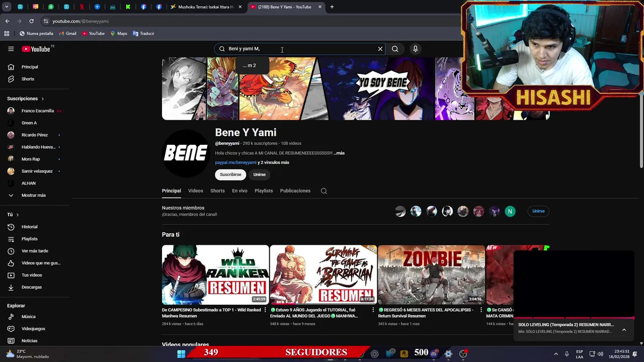This screenshot has width=644, height=362.
Task: Open Ver más tarde list
Action: tap(35, 251)
